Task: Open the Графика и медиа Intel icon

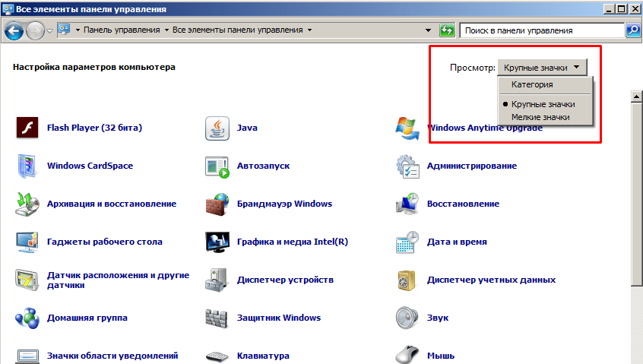Action: (x=217, y=242)
